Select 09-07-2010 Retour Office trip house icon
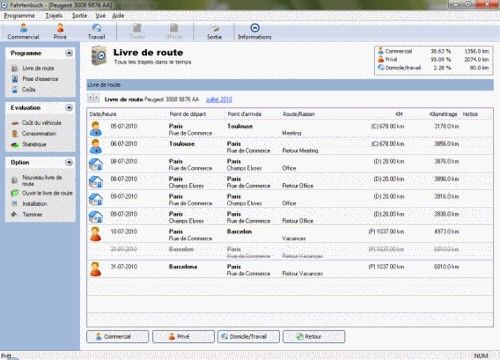Image resolution: width=500 pixels, height=360 pixels. (96, 217)
